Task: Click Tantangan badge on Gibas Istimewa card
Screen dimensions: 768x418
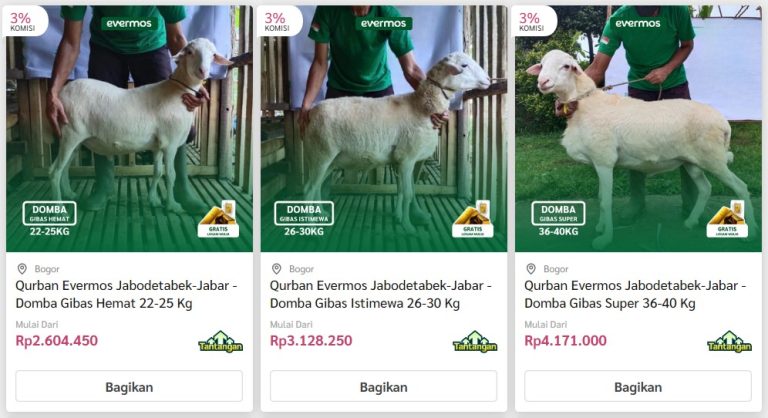Action: [475, 342]
